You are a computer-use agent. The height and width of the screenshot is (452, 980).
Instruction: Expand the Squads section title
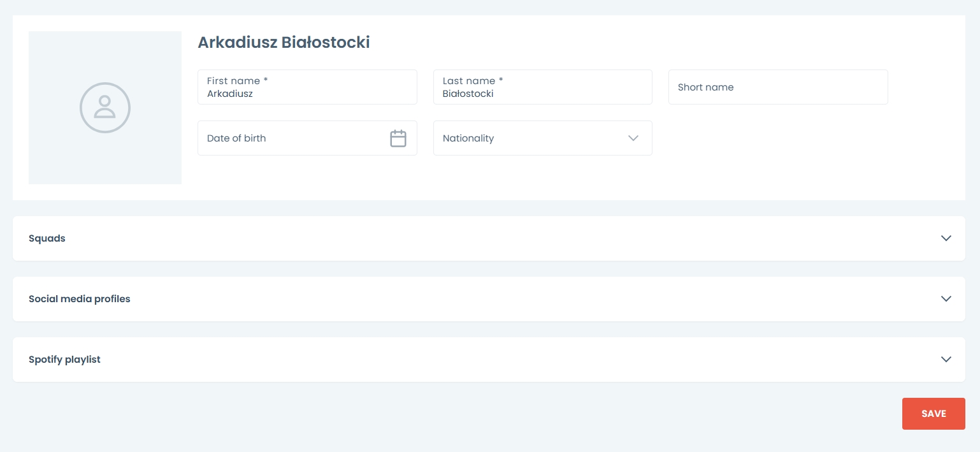[x=47, y=238]
